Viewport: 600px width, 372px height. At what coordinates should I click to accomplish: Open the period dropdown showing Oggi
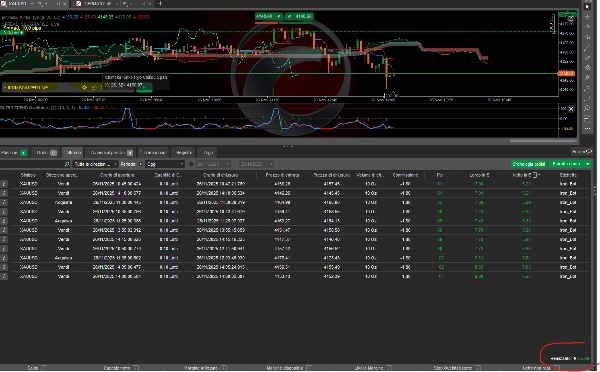click(165, 164)
